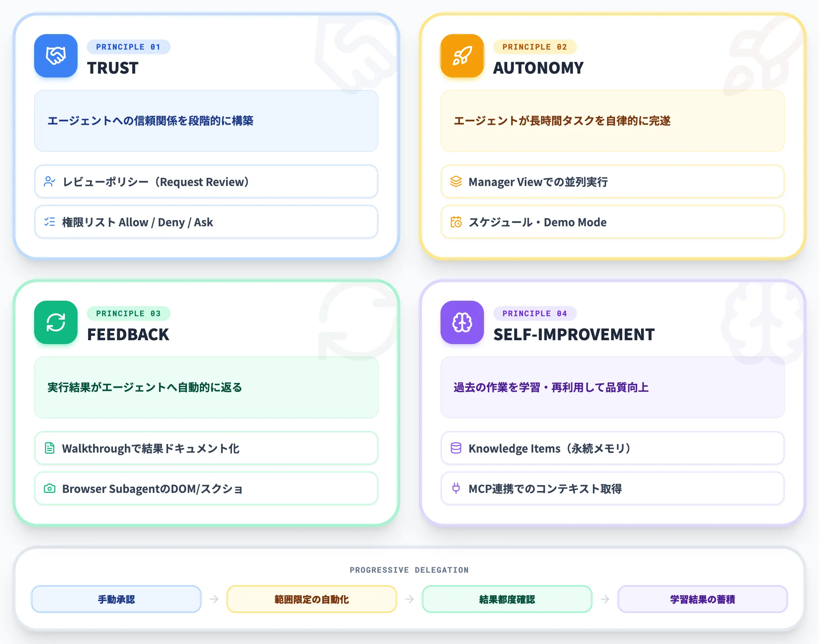Click the arrow after 結果都度確認

point(605,599)
